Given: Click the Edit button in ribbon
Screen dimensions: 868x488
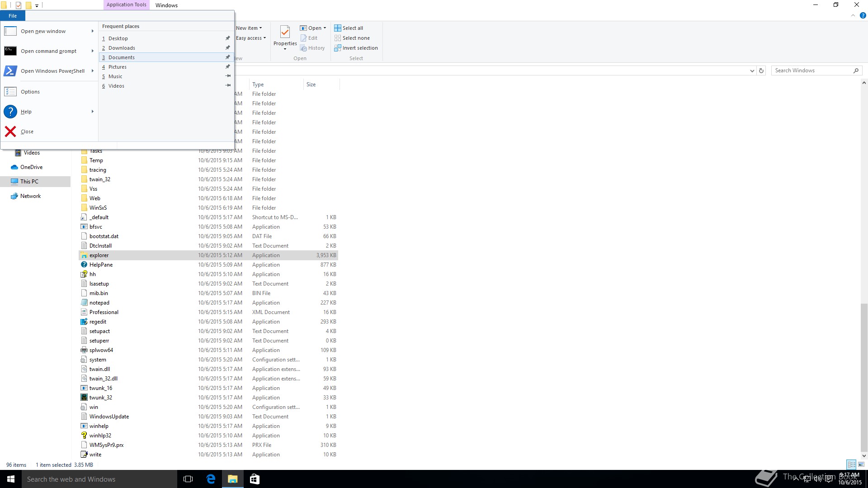Looking at the screenshot, I should (309, 38).
